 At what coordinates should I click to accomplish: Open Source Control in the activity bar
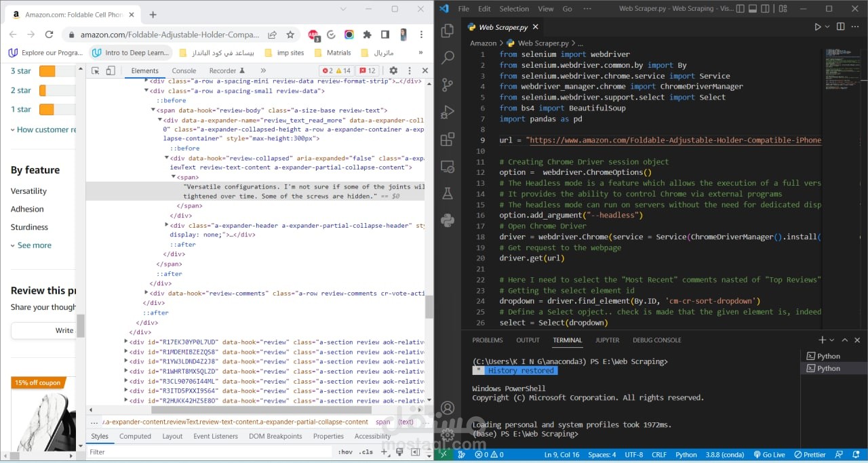click(448, 85)
